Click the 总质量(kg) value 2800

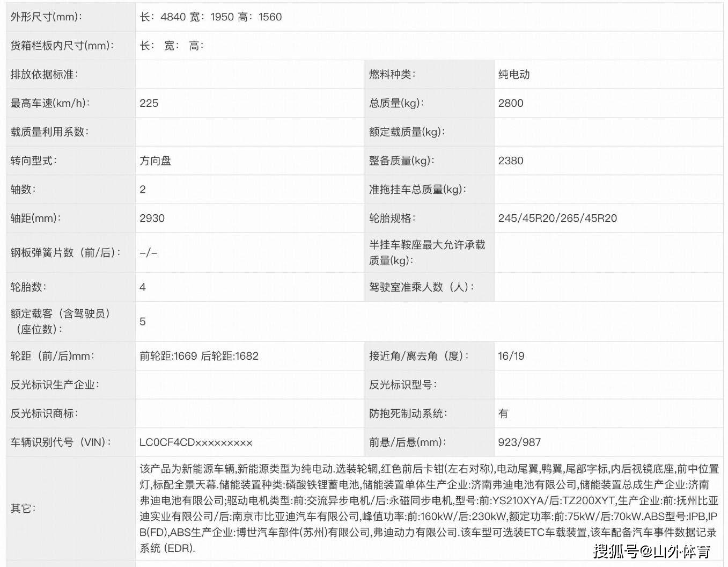coord(510,103)
